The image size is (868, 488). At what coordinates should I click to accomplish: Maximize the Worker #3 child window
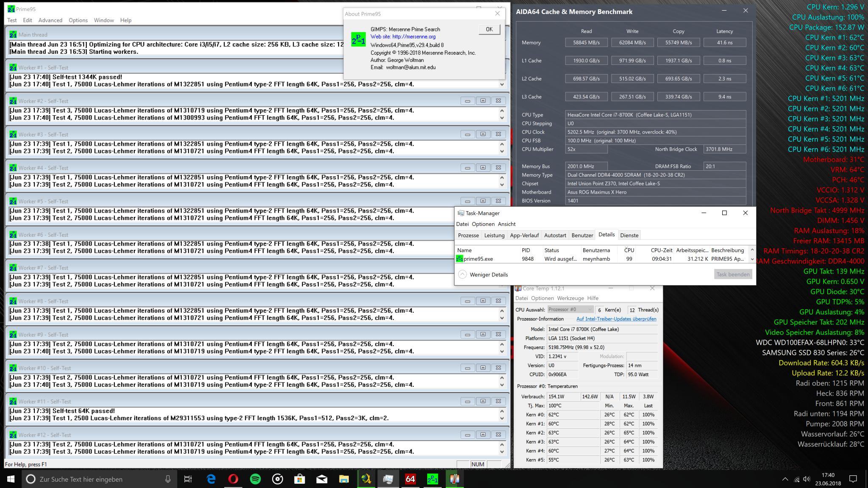(x=483, y=134)
